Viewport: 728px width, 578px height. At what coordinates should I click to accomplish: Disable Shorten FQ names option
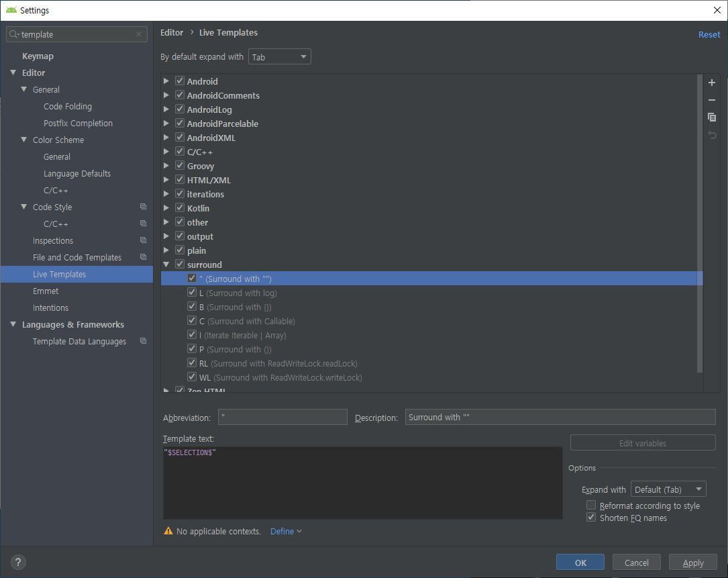click(591, 517)
